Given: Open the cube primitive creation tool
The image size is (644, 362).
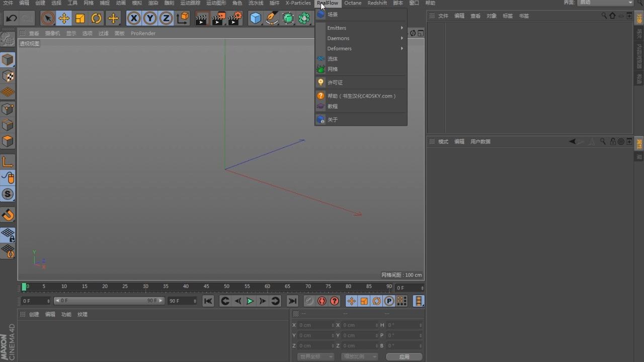Looking at the screenshot, I should point(256,18).
